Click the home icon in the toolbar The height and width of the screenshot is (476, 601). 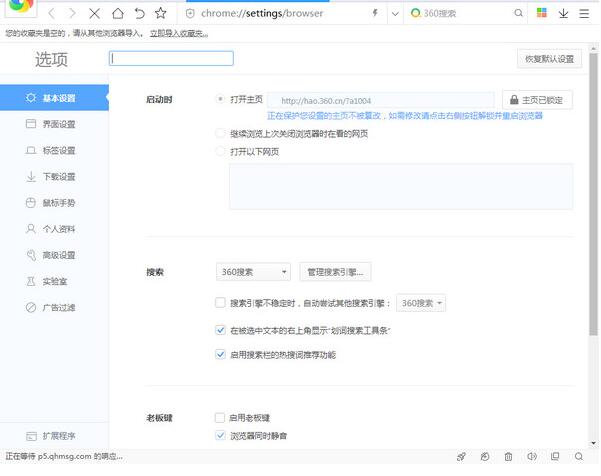[x=118, y=14]
